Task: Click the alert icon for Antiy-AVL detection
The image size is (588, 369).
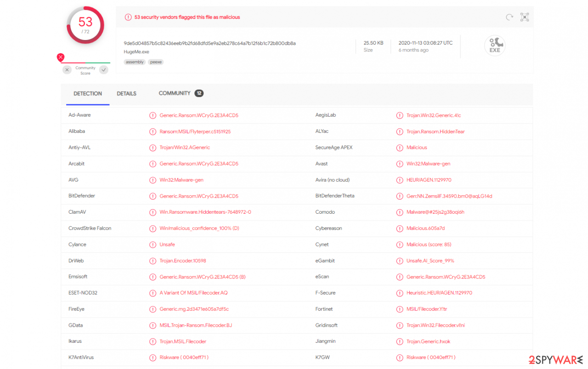Action: [x=153, y=148]
